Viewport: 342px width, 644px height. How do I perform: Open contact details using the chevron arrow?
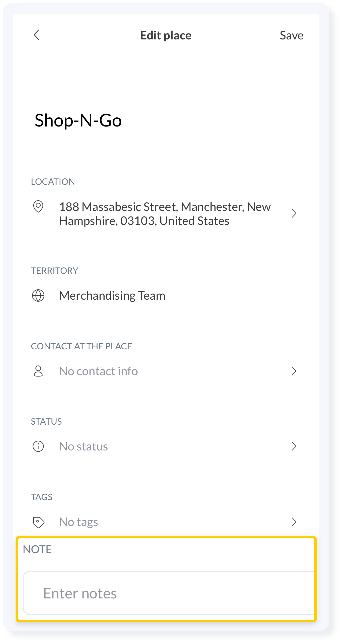[x=294, y=371]
